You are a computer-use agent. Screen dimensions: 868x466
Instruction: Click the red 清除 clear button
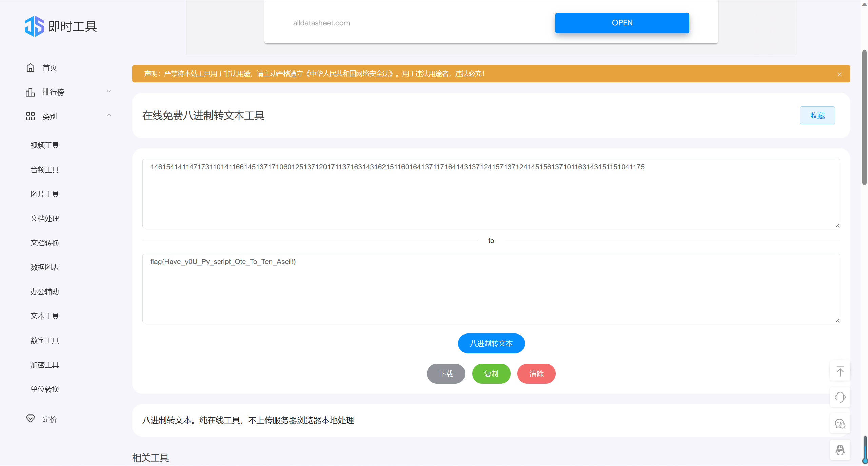pyautogui.click(x=536, y=374)
